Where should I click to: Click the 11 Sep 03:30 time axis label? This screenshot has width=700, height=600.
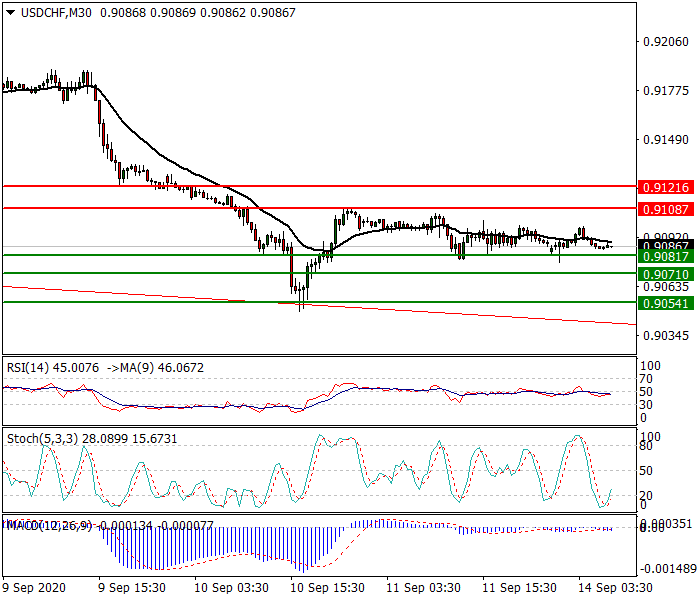(423, 588)
